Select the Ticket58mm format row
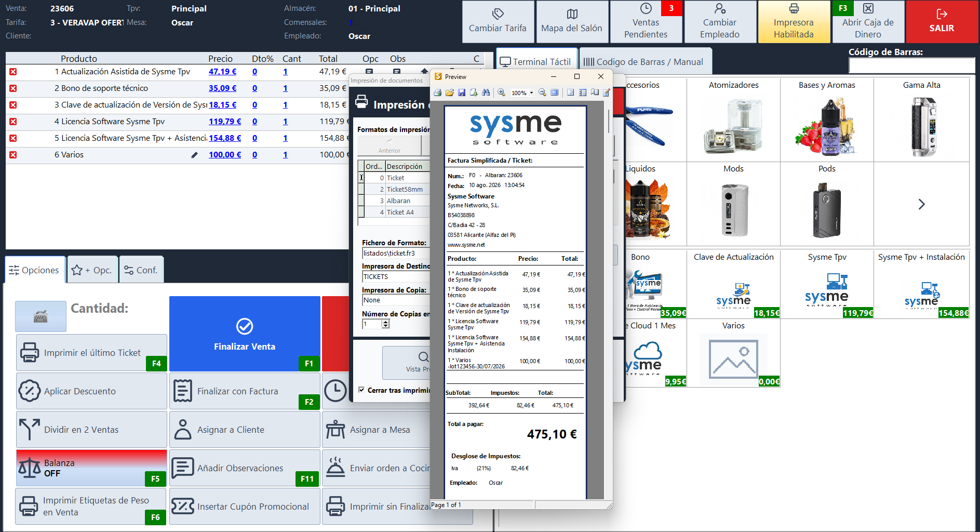This screenshot has width=980, height=532. (397, 190)
